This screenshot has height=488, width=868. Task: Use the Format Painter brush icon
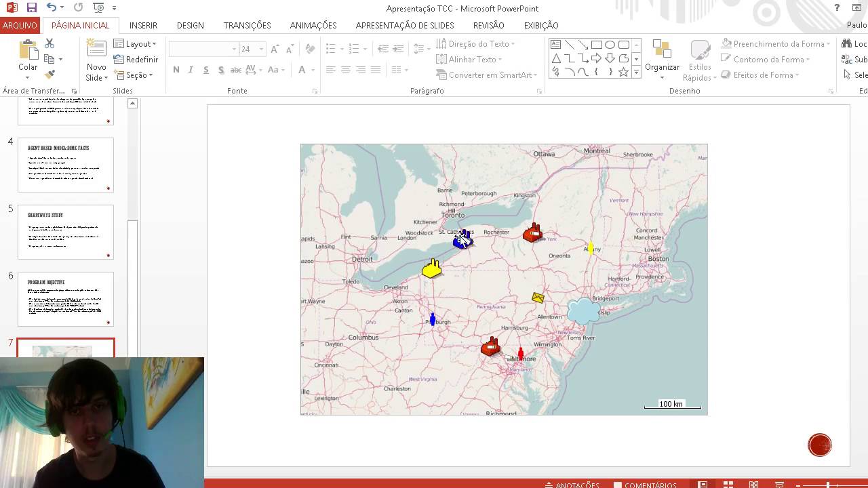tap(50, 75)
